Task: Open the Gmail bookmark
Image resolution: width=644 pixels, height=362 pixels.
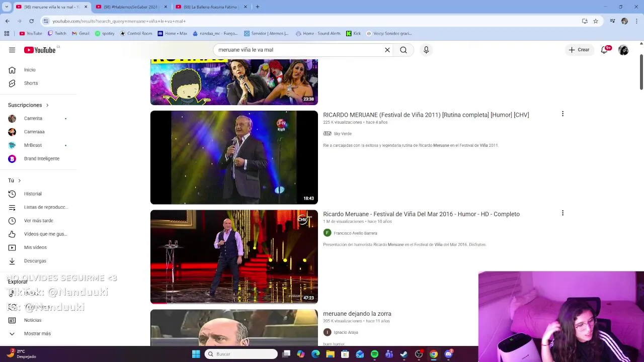Action: point(80,34)
